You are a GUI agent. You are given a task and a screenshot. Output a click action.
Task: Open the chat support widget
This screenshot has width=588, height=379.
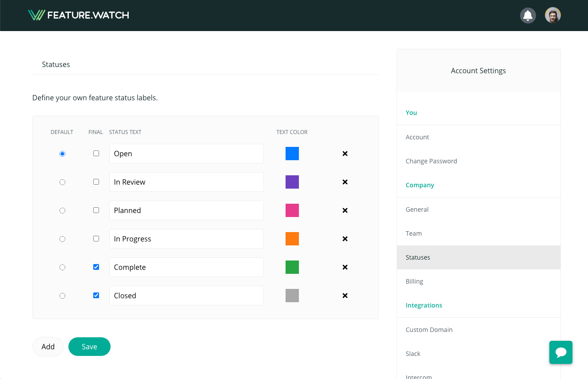point(560,352)
